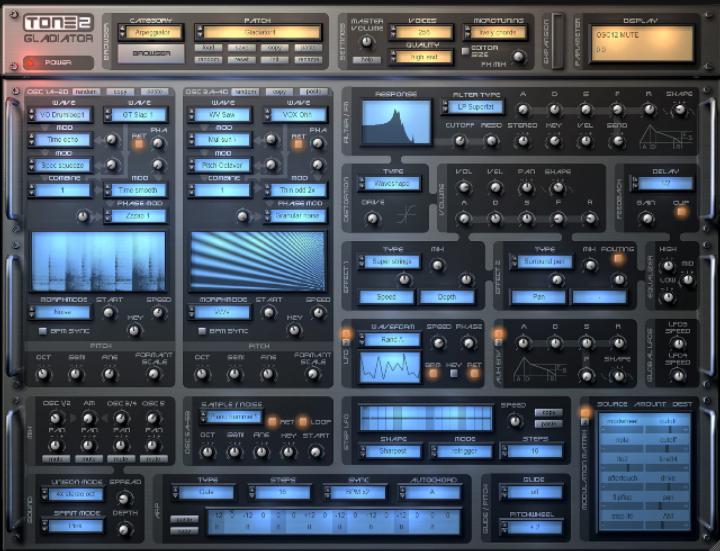This screenshot has width=720, height=551.
Task: Open OSC 1 wave selector VO Drumbeat1
Action: tap(60, 115)
